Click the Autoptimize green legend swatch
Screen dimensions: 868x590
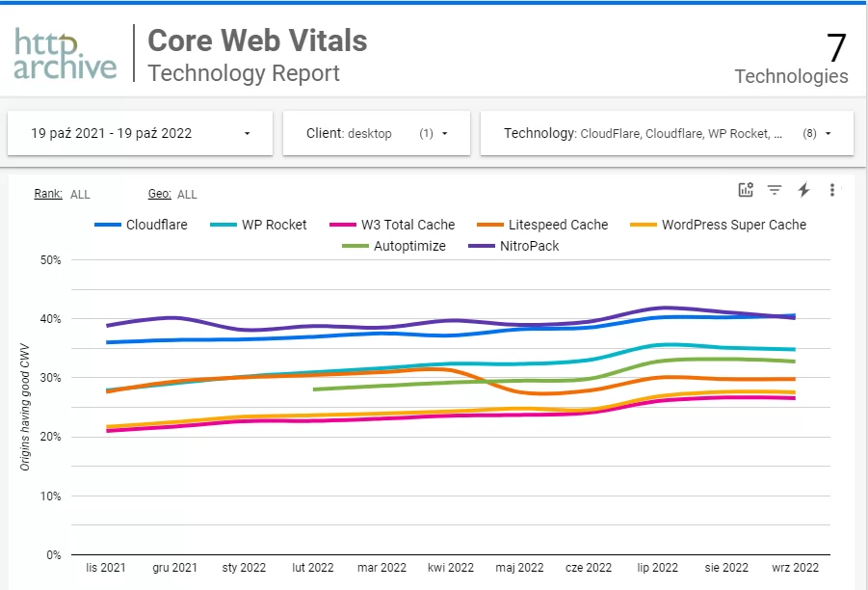[x=355, y=246]
